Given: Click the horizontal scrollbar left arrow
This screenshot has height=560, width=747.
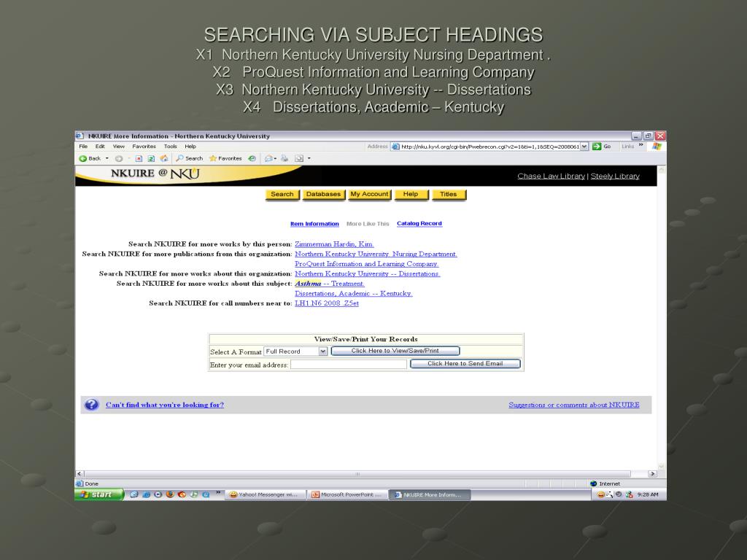Looking at the screenshot, I should 80,474.
